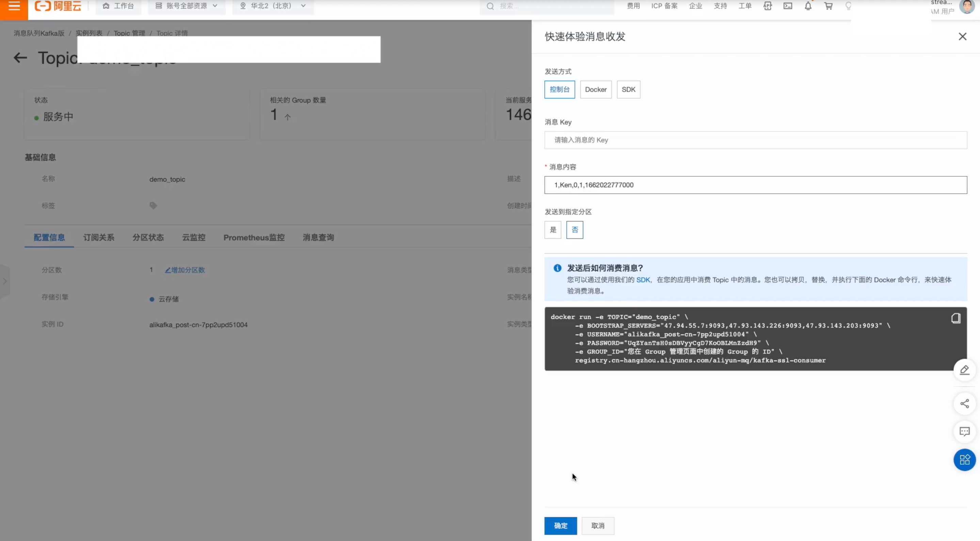Viewport: 980px width, 541px height.
Task: Select 控制台 as the send method
Action: [559, 89]
